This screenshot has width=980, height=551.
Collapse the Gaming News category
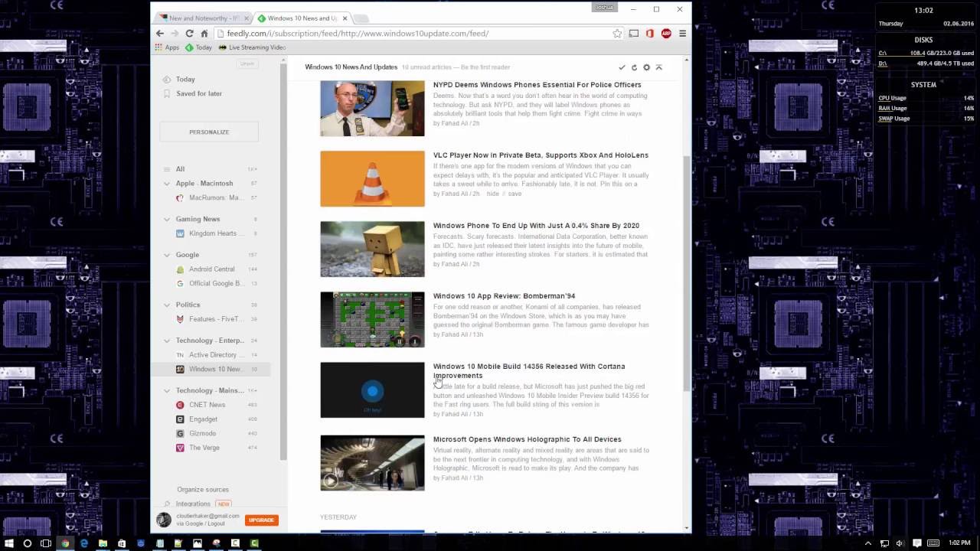pyautogui.click(x=167, y=219)
